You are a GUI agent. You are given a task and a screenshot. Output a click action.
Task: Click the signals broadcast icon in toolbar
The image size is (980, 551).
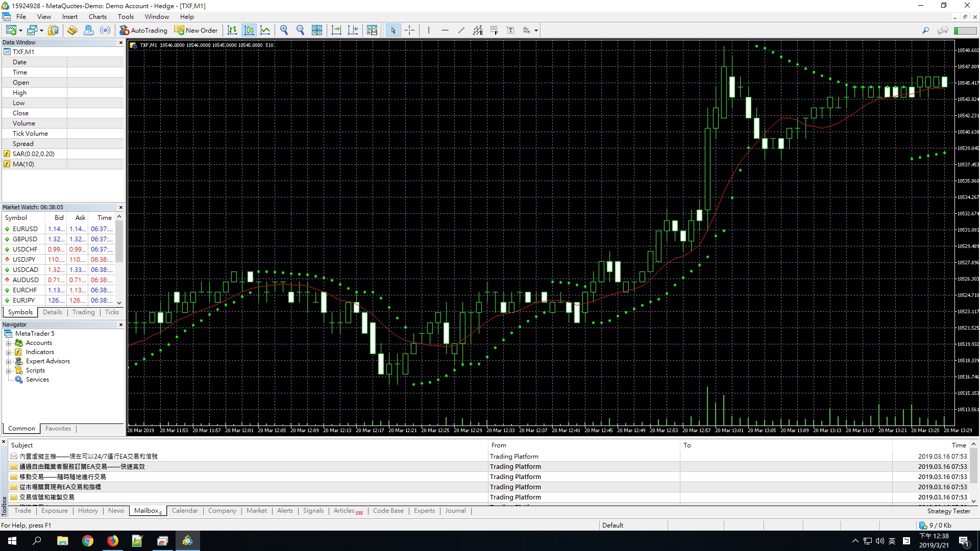click(105, 30)
